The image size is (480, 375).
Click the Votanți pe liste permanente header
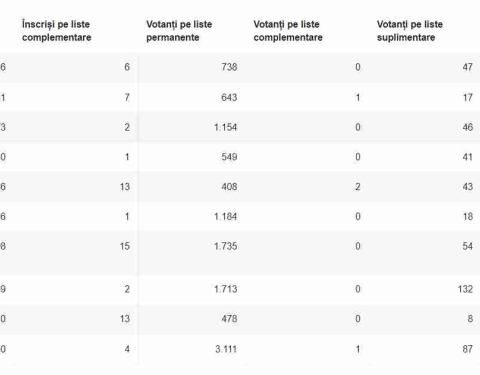(x=179, y=31)
